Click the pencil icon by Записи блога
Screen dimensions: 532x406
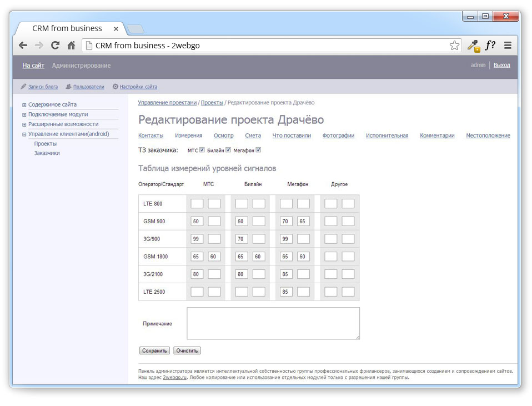23,87
